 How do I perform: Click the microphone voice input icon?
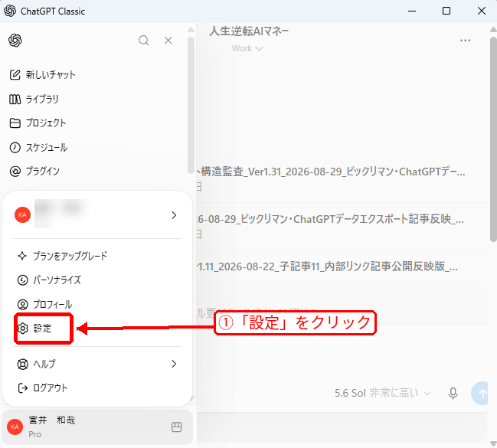pos(453,394)
